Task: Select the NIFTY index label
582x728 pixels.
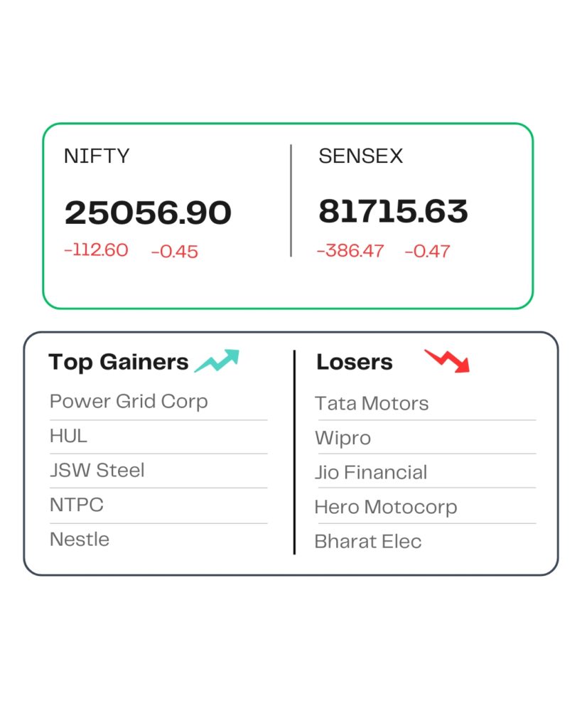Action: 97,156
